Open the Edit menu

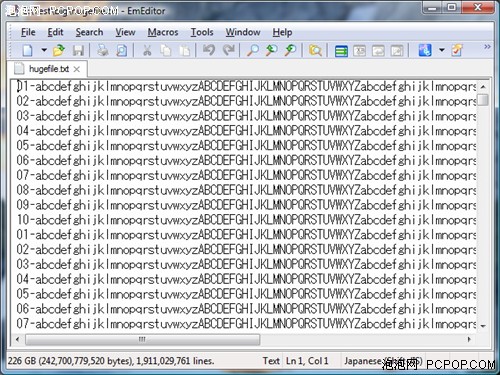coord(55,32)
